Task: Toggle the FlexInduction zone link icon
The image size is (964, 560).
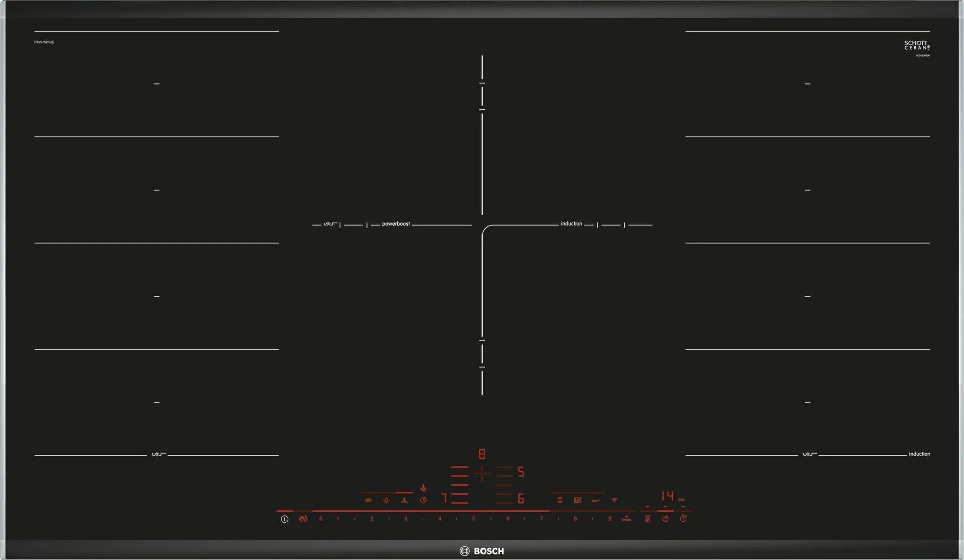Action: [x=596, y=500]
